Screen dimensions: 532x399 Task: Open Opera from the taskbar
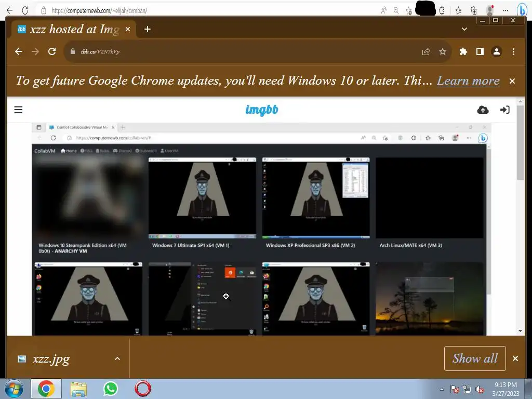[x=143, y=389]
